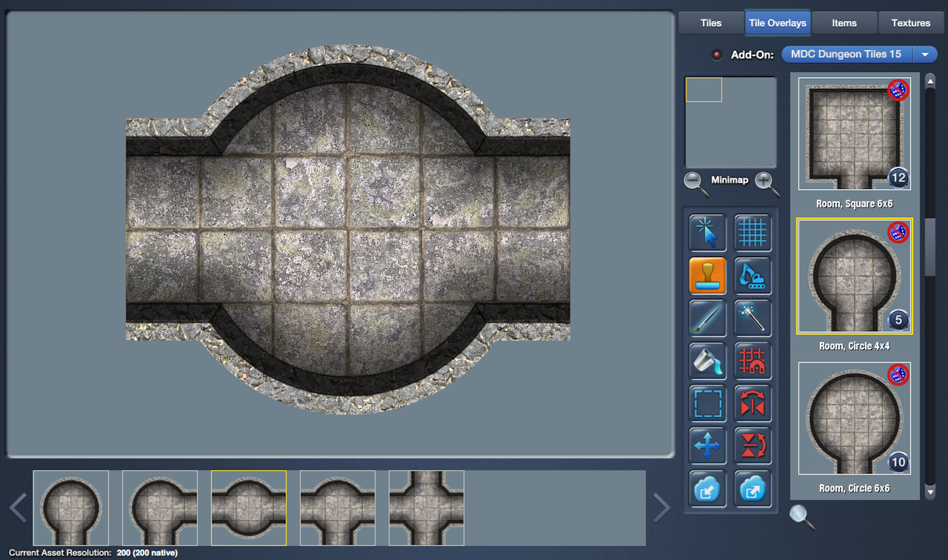Open the Textures tab

910,23
